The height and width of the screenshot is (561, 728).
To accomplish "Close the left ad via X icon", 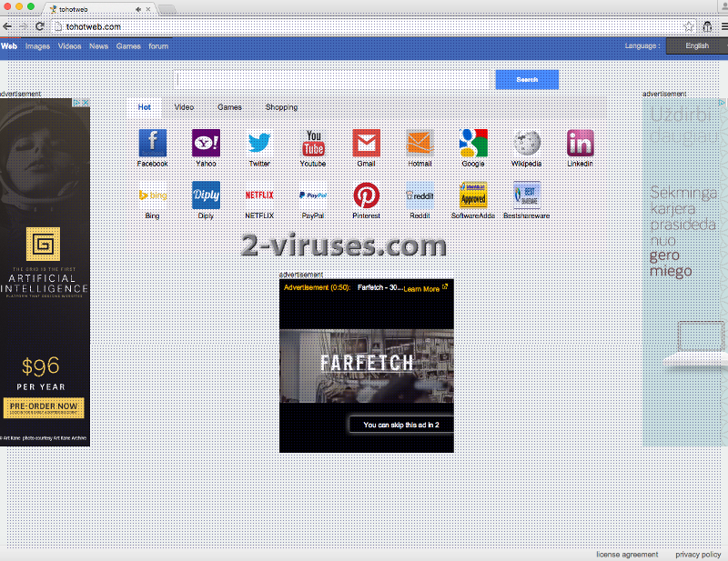I will coord(86,103).
